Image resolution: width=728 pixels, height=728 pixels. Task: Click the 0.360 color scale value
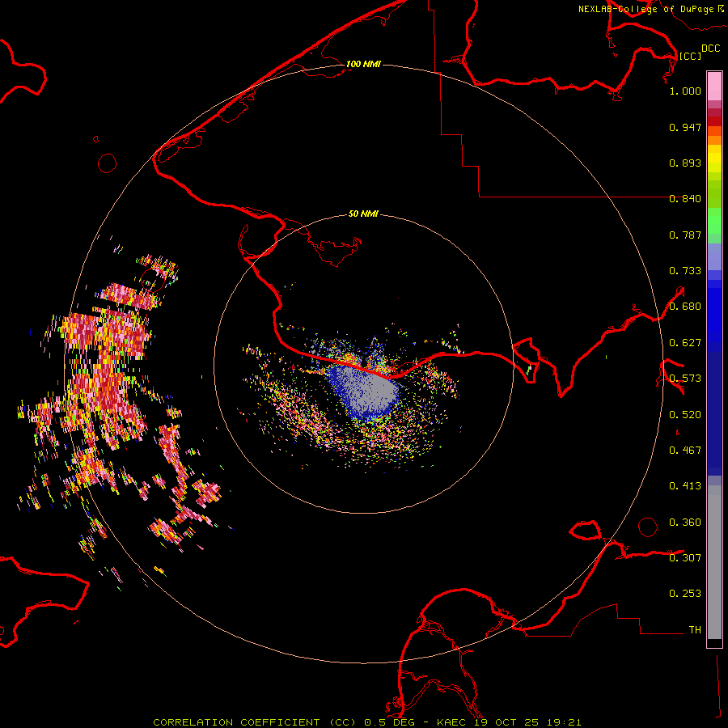click(x=685, y=523)
